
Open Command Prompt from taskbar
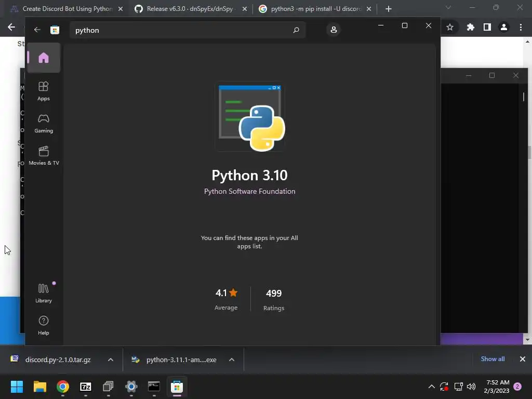click(154, 387)
